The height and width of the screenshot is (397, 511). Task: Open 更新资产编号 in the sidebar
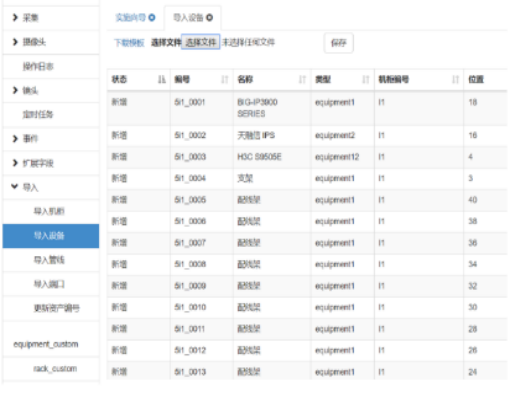click(57, 308)
